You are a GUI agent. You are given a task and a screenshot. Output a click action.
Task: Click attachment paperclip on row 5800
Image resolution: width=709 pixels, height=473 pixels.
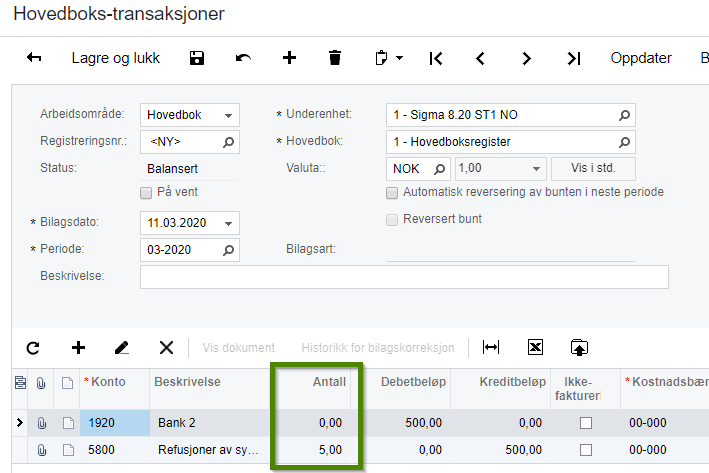coord(41,451)
